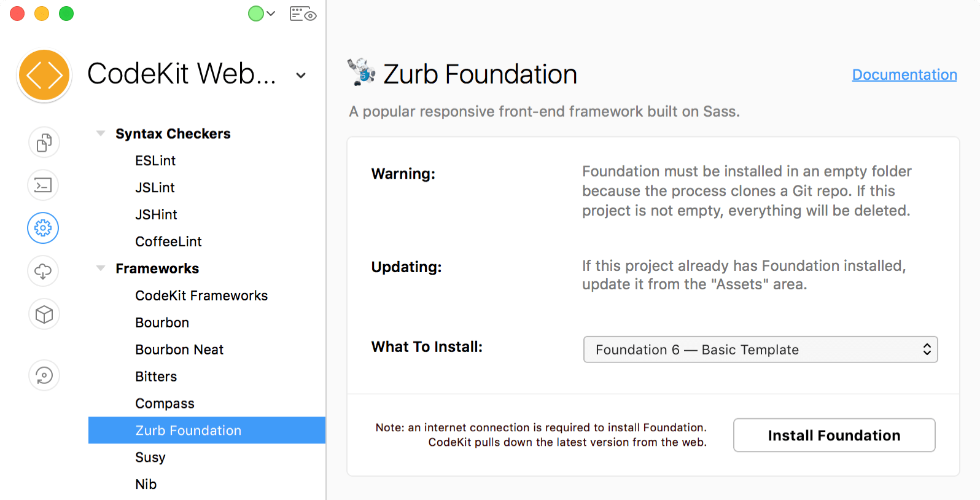Open the Assets download panel

[43, 271]
